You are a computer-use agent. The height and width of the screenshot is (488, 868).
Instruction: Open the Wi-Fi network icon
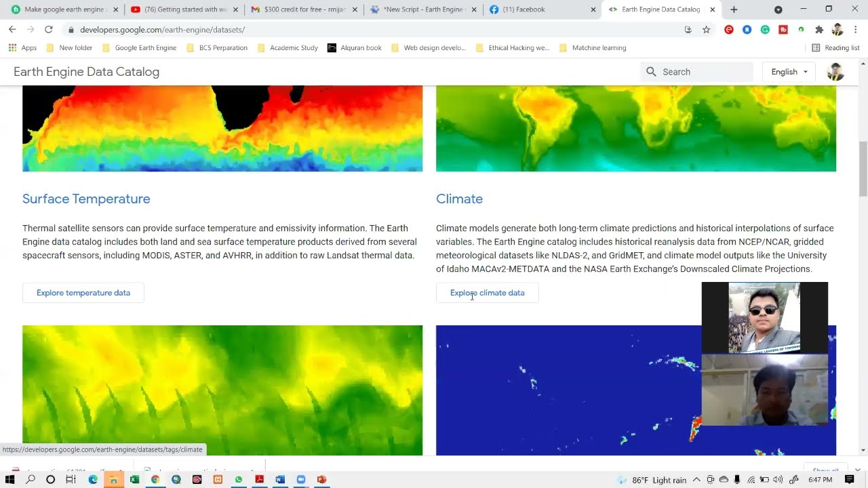coord(764,480)
